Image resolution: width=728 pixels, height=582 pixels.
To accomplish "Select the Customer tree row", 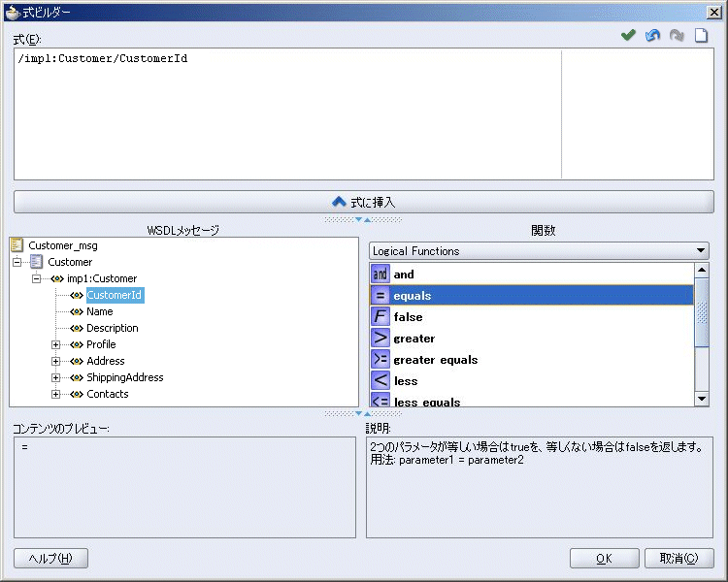I will coord(70,262).
